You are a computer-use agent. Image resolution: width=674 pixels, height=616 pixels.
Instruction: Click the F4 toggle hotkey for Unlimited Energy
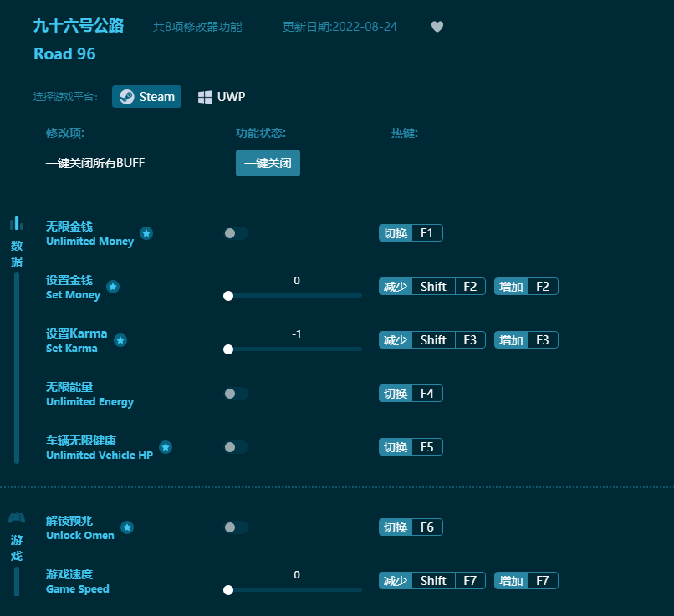point(411,394)
